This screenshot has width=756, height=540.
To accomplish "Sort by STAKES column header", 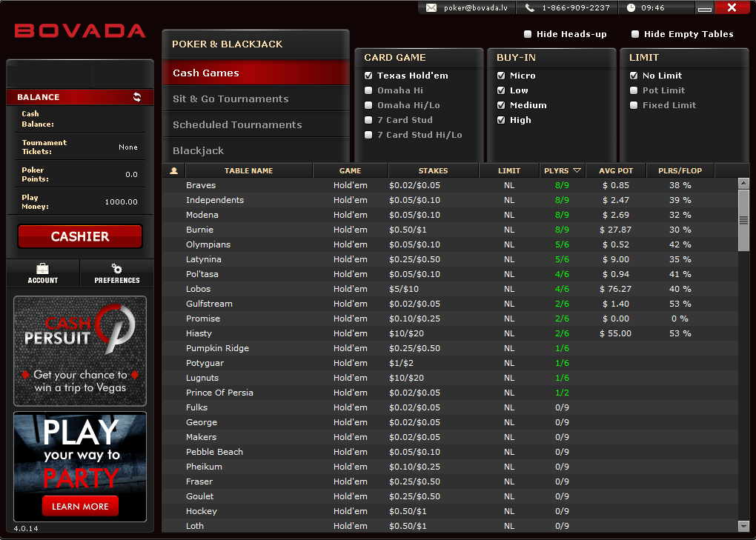I will [x=433, y=170].
